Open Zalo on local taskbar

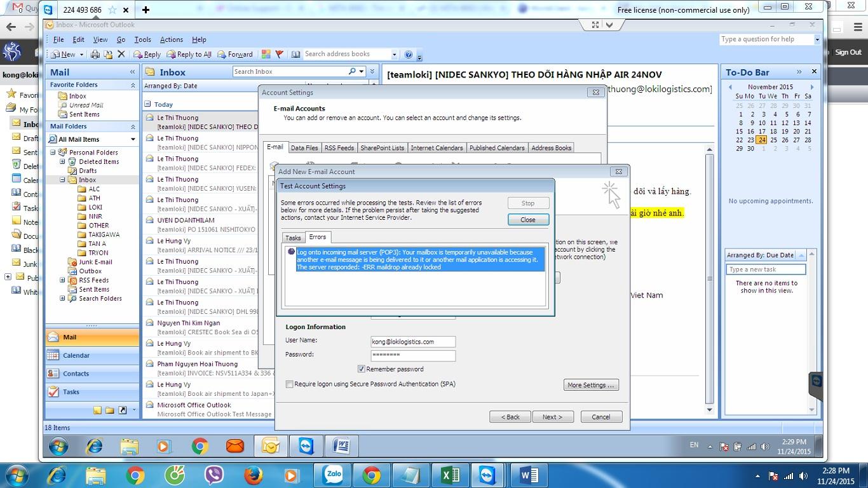pyautogui.click(x=333, y=475)
